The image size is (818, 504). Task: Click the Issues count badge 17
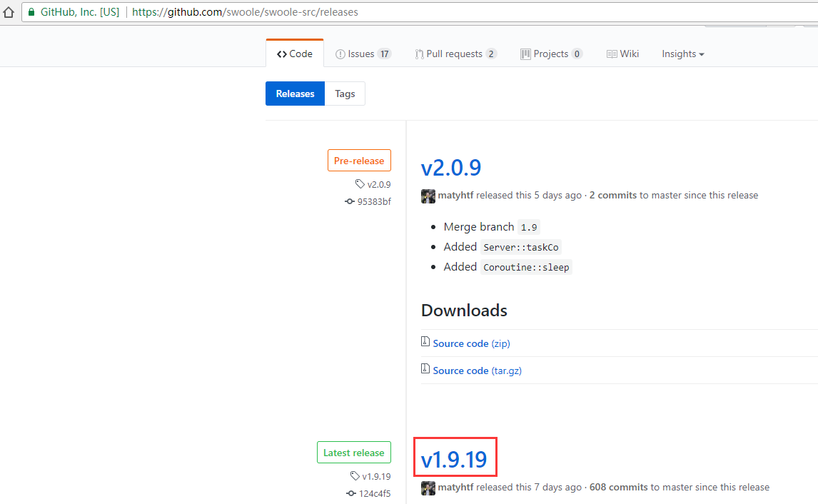click(385, 54)
